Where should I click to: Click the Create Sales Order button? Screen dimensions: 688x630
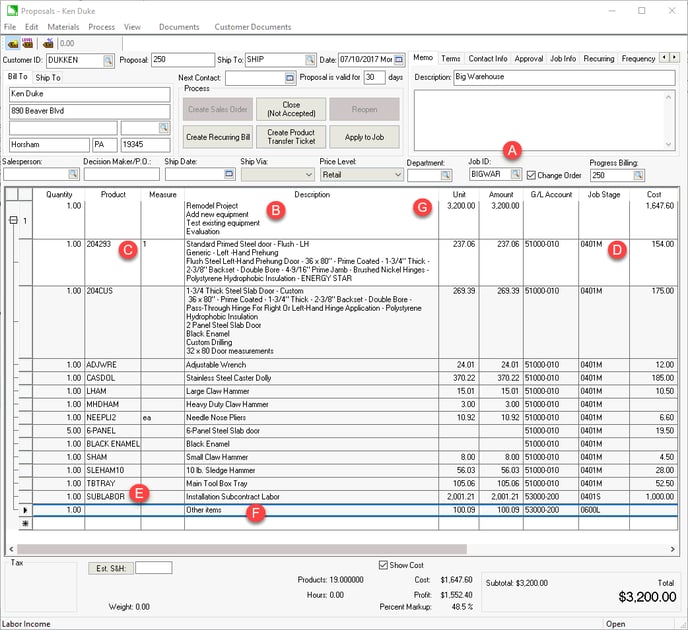point(218,109)
